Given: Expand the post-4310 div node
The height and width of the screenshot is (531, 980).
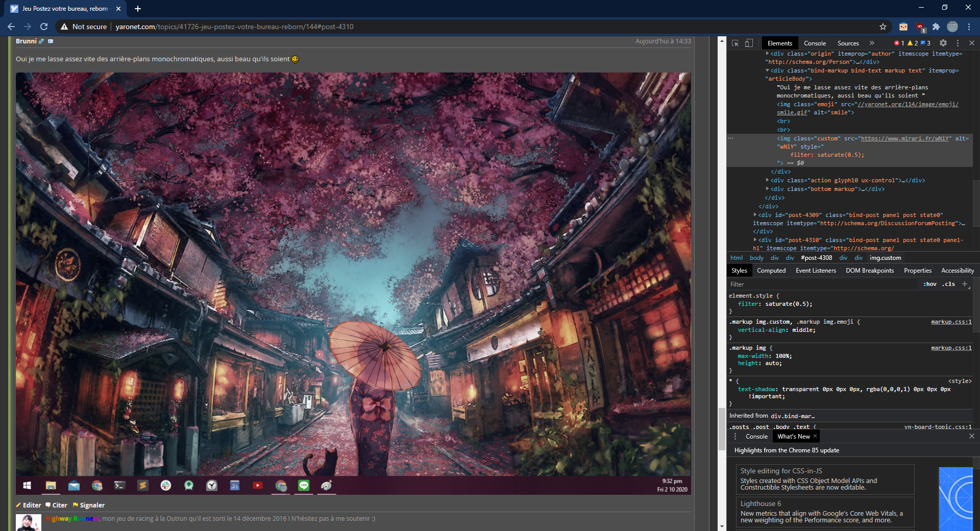Looking at the screenshot, I should point(755,240).
